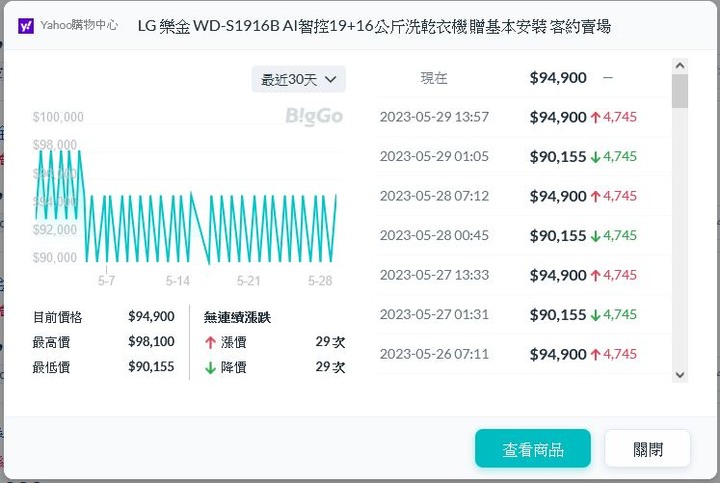The width and height of the screenshot is (720, 483).
Task: Click the 現在 current price label
Action: (x=434, y=78)
